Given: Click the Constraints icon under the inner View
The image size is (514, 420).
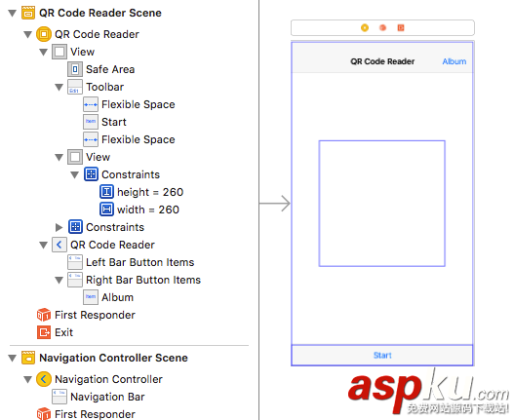Looking at the screenshot, I should click(91, 174).
